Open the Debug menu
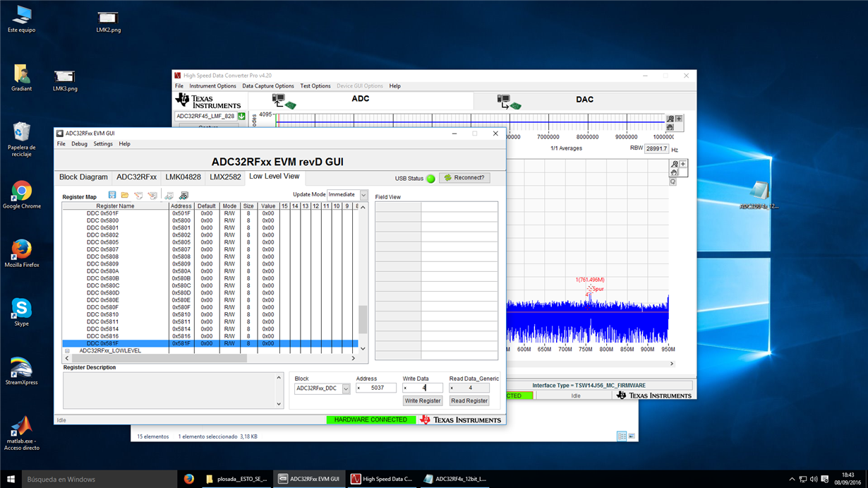This screenshot has height=488, width=868. coord(79,144)
